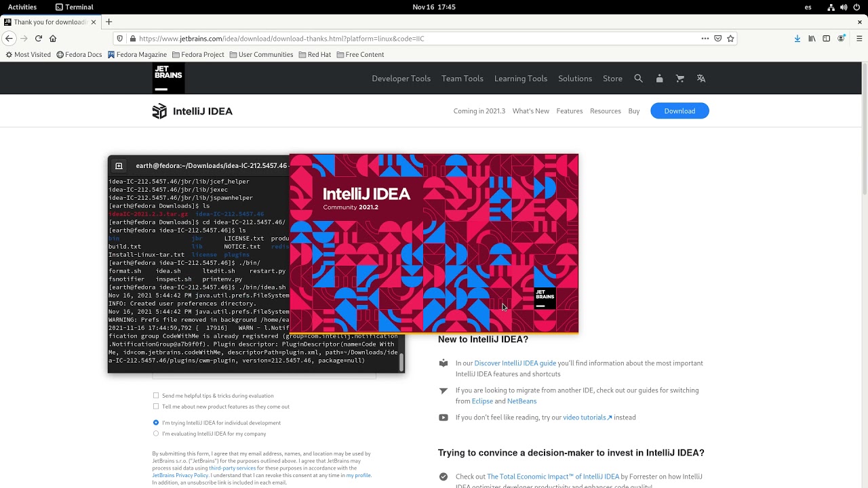Go back with the browser back arrow
This screenshot has height=488, width=868.
click(x=9, y=39)
